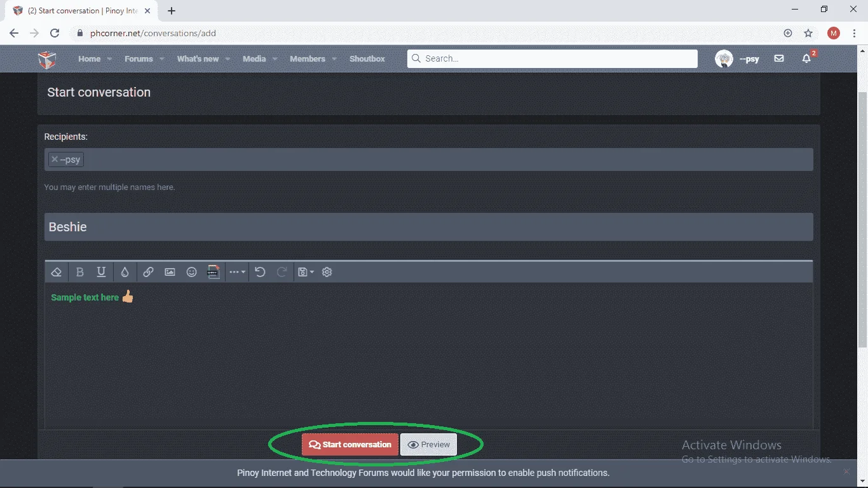Open the Chrome three-dot menu
The image size is (868, 488).
(x=854, y=33)
